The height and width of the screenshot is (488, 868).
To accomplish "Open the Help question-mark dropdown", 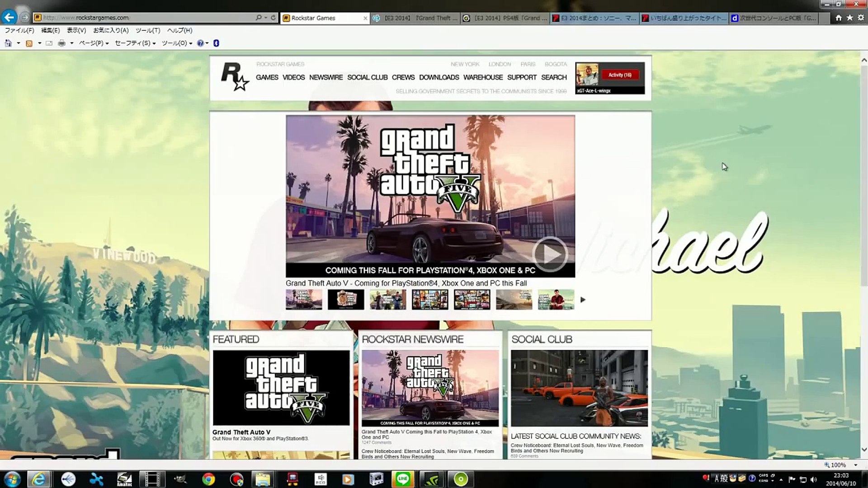I will (203, 43).
